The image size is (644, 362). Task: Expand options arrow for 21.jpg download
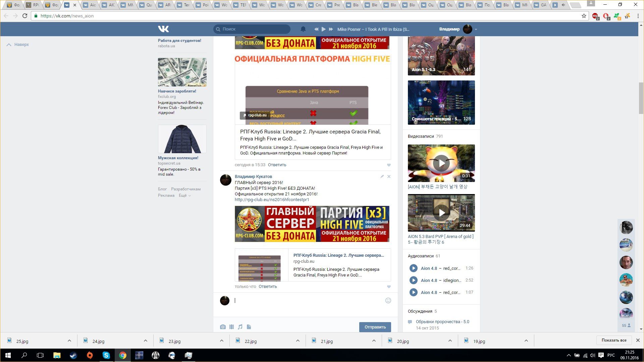374,341
